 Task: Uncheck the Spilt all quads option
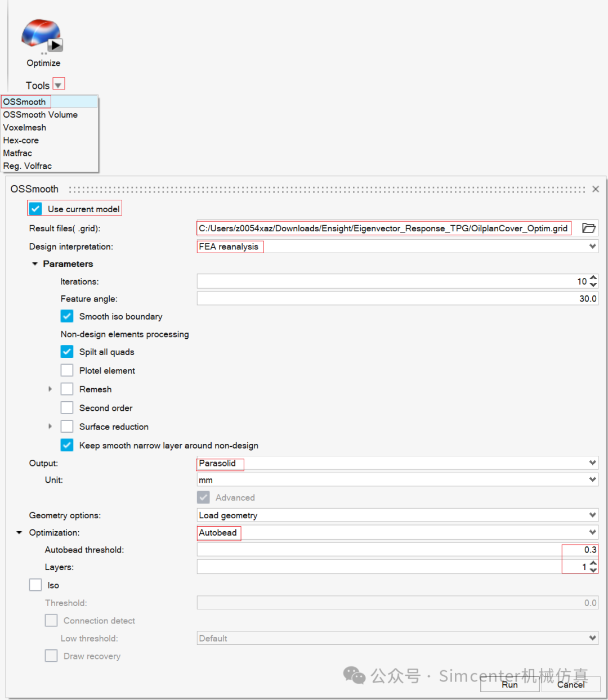click(x=67, y=352)
